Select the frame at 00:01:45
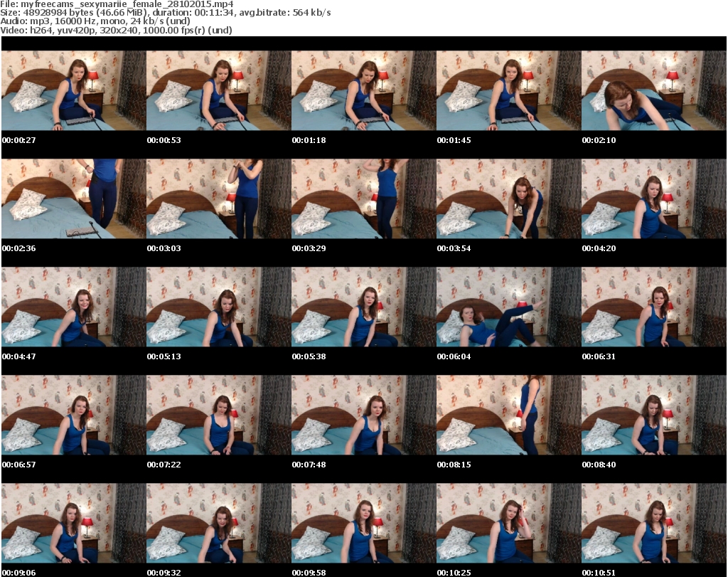728x577 pixels. (x=508, y=90)
